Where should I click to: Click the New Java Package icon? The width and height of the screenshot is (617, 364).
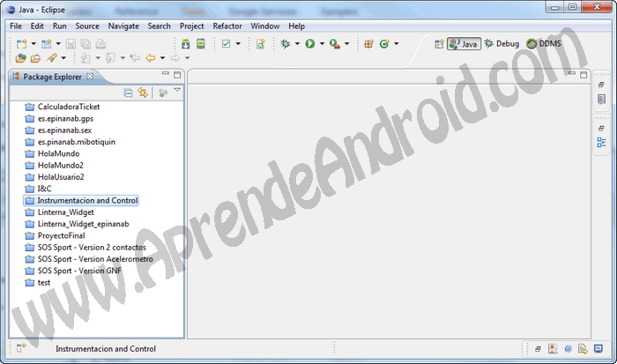tap(368, 44)
